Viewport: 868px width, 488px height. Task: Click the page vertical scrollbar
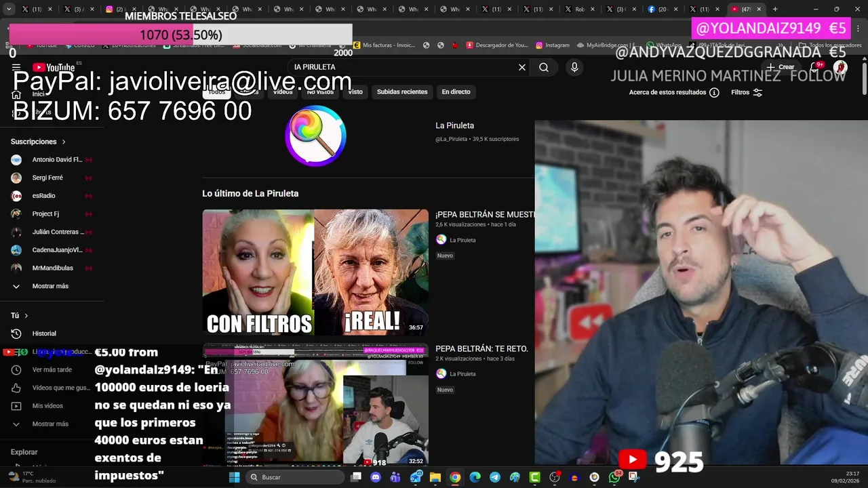(x=864, y=78)
